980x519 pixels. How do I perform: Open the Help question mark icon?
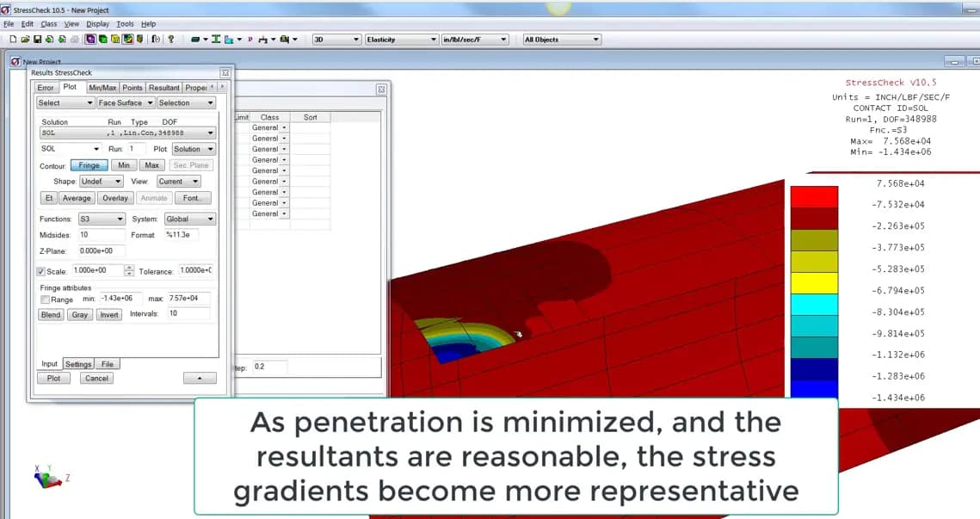point(171,39)
